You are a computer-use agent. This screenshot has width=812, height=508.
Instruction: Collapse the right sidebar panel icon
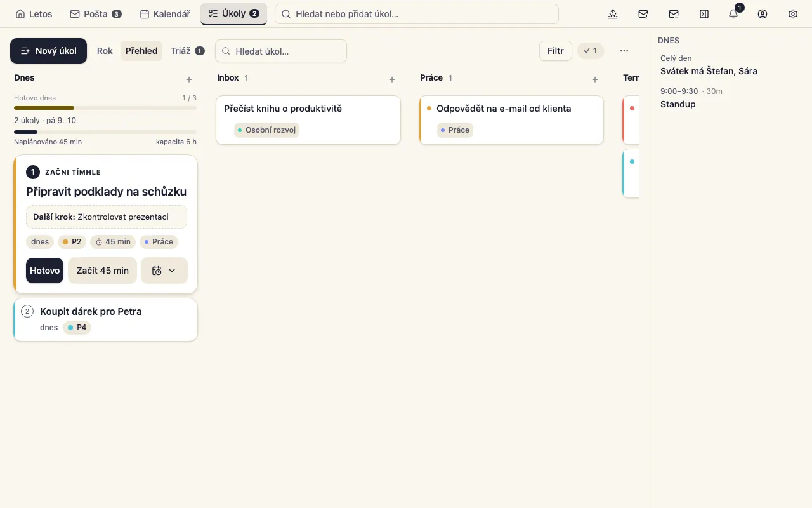[x=704, y=14]
